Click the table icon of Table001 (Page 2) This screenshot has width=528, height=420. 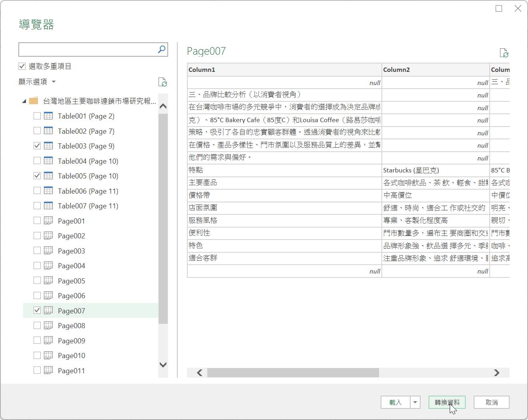tap(48, 116)
